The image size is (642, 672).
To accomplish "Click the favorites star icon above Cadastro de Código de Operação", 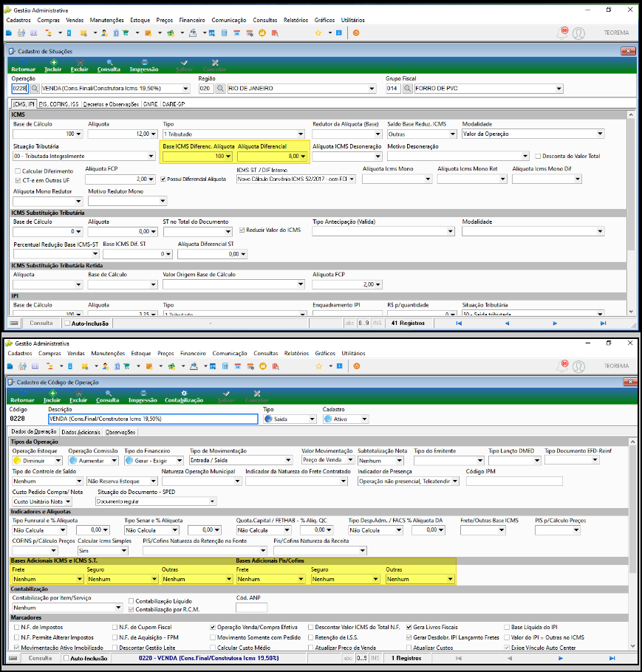I will [319, 366].
